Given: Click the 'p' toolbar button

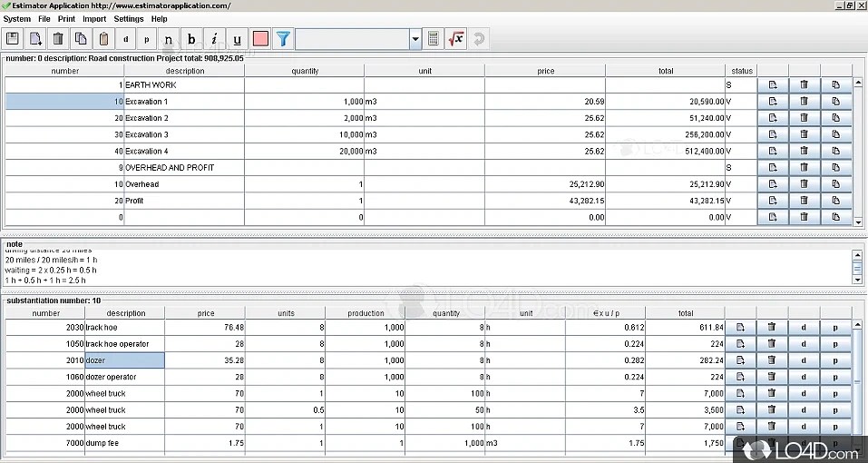Looking at the screenshot, I should 147,39.
